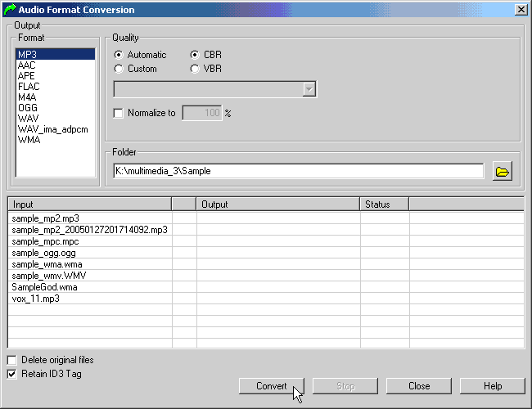The image size is (532, 409).
Task: Open the quality preset dropdown
Action: tap(309, 89)
